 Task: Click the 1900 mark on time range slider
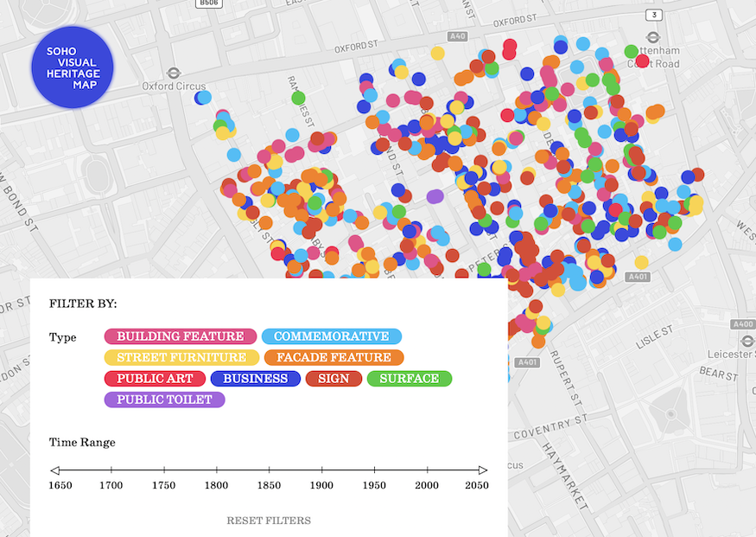point(321,471)
